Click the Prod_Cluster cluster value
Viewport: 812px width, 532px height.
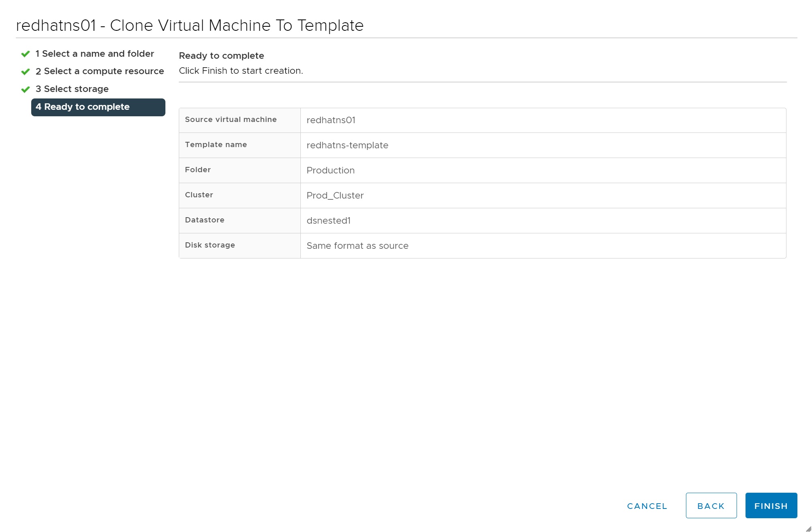(x=335, y=196)
